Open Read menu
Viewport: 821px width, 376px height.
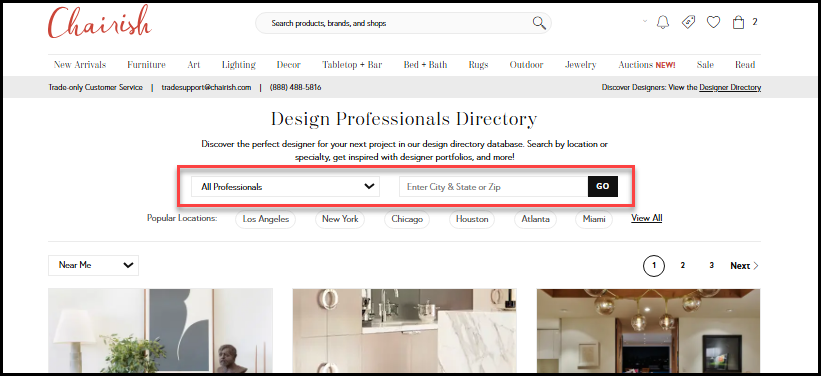pyautogui.click(x=745, y=65)
